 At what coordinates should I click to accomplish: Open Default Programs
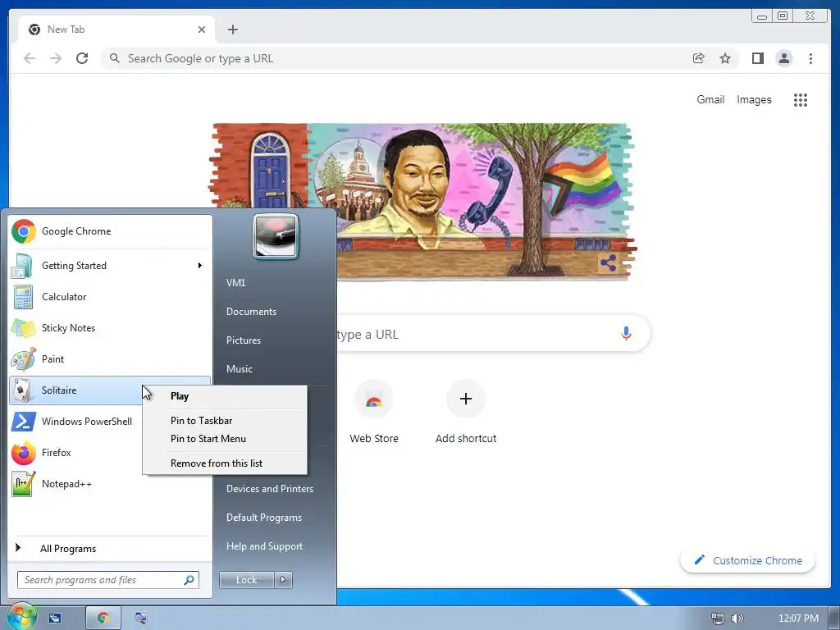pos(263,518)
